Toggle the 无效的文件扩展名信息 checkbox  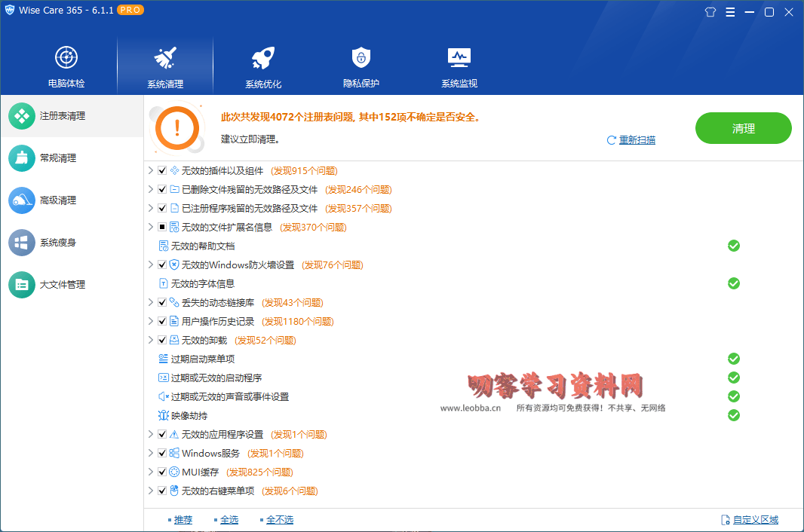[x=161, y=227]
